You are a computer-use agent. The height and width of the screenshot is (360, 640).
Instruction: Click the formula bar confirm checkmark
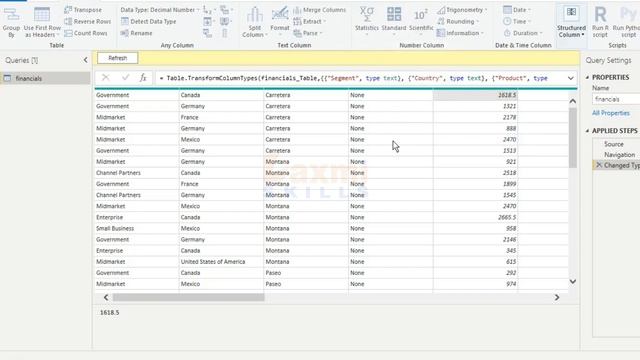tap(125, 78)
